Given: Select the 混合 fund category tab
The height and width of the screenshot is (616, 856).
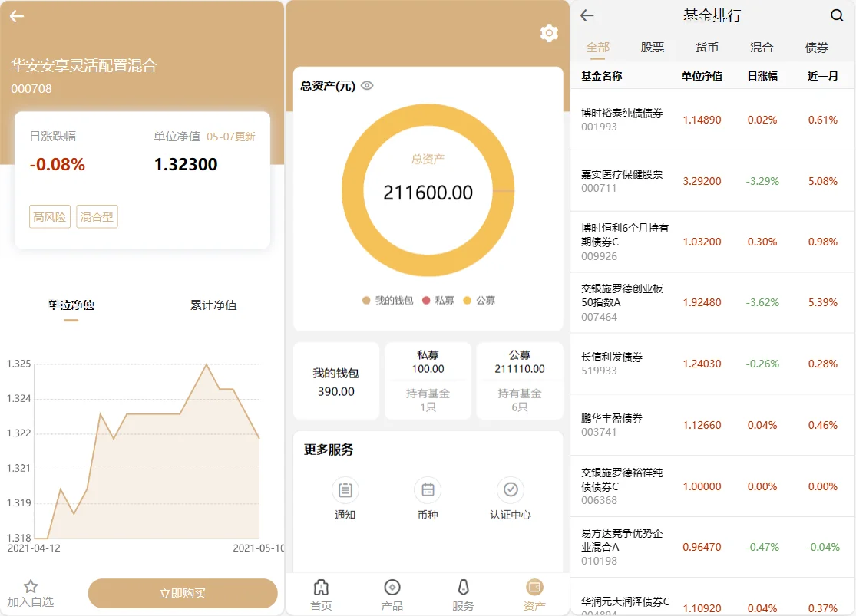Looking at the screenshot, I should [x=762, y=48].
